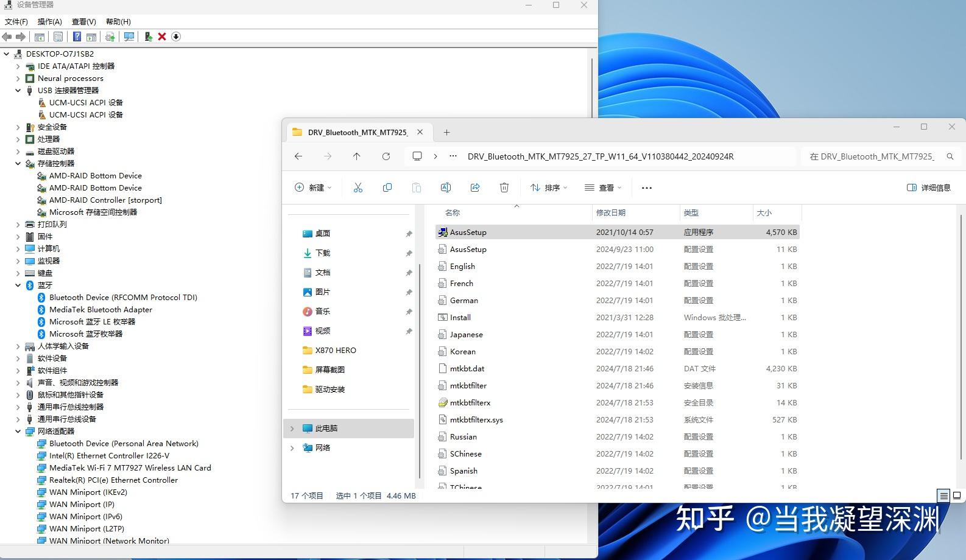Expand 此电脑 in navigation pane
This screenshot has width=966, height=560.
[292, 429]
